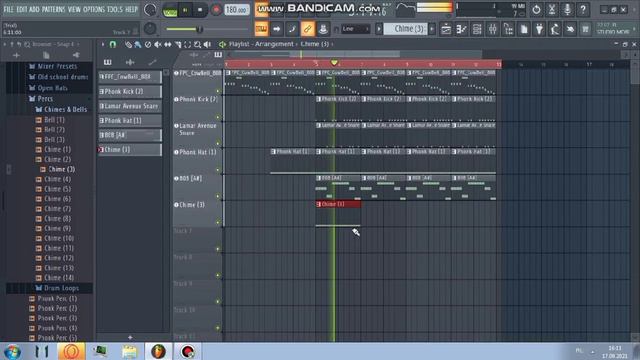Open the Mixer view icon
640x360 pixels.
point(493,29)
